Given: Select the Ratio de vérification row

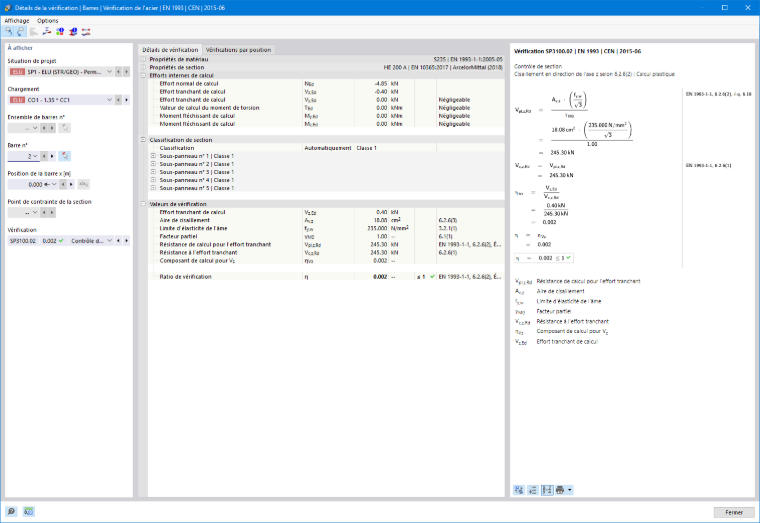Looking at the screenshot, I should click(326, 277).
